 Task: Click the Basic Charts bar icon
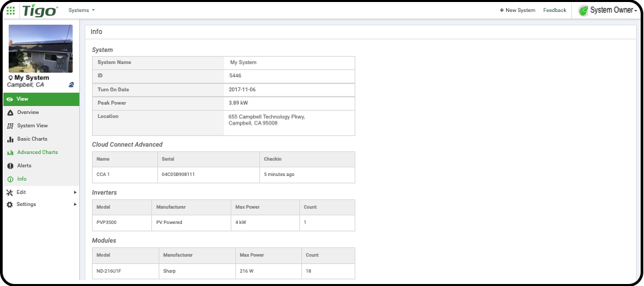click(10, 139)
